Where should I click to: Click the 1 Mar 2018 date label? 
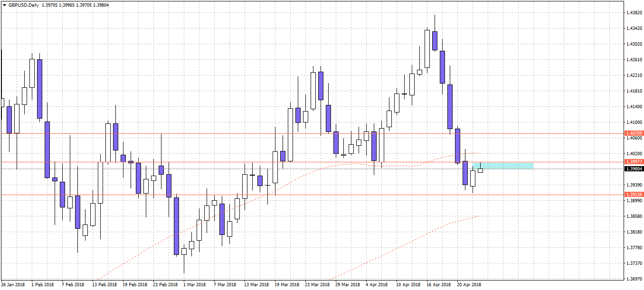(x=195, y=284)
